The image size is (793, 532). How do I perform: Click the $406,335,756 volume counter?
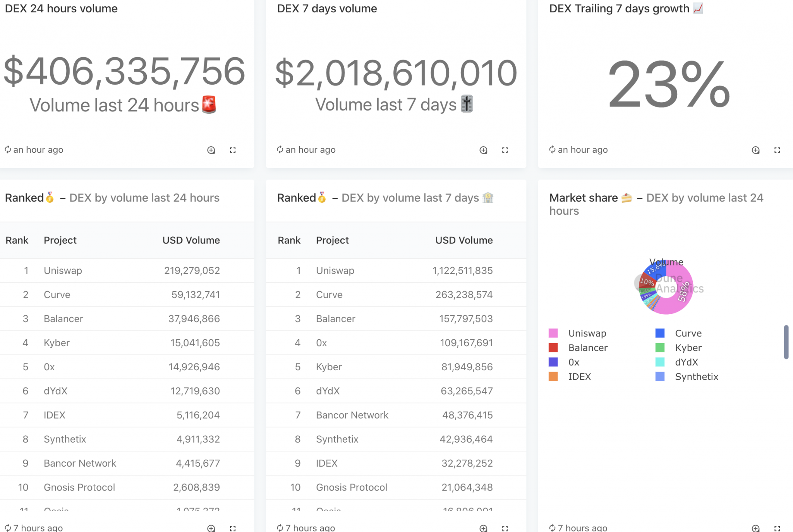coord(124,71)
